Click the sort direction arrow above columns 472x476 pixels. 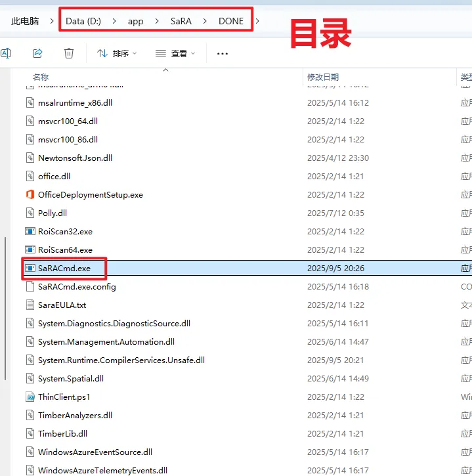tap(165, 70)
